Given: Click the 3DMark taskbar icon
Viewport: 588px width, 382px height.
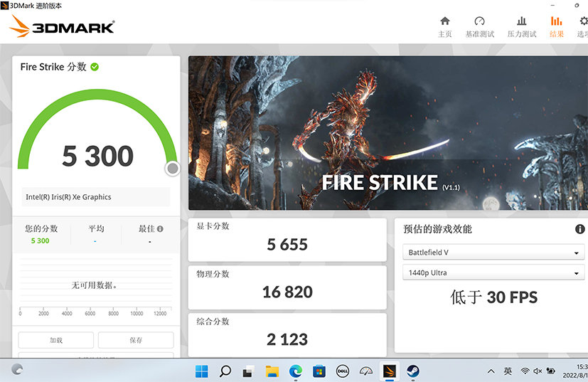Looking at the screenshot, I should 389,371.
